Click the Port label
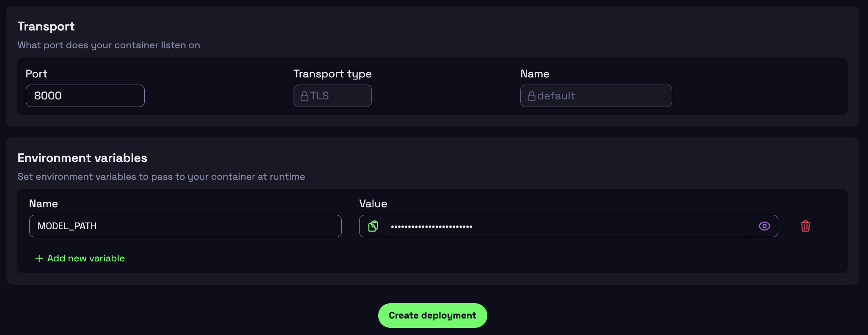This screenshot has width=868, height=335. [x=36, y=74]
